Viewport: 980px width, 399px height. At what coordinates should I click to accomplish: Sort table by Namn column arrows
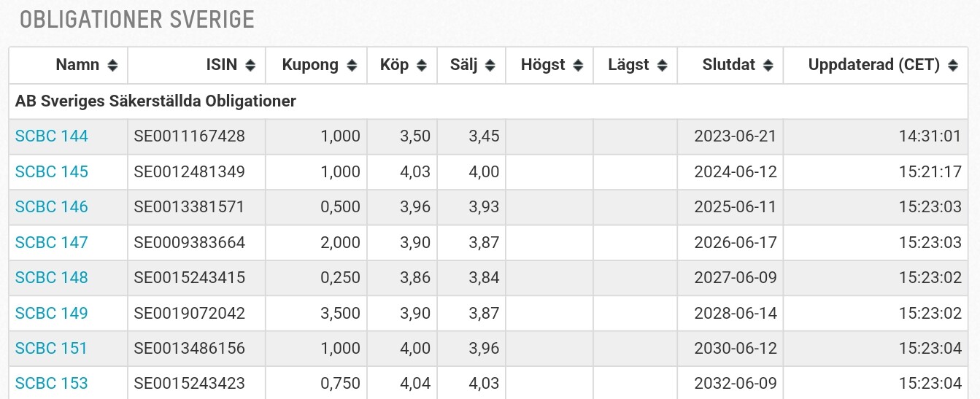click(x=112, y=66)
